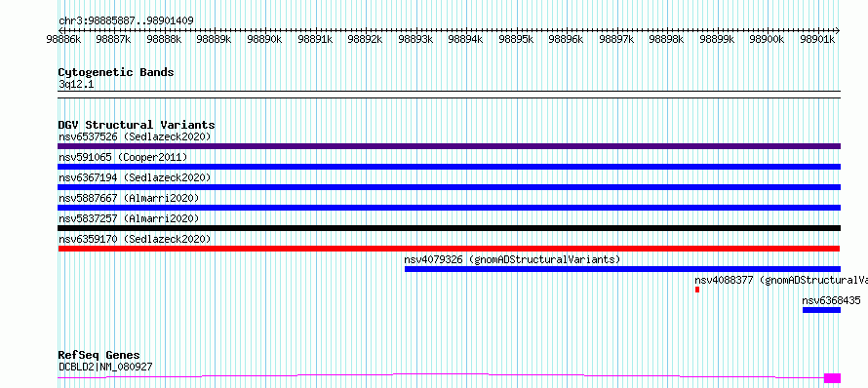Open the nsv5837257 (Almarri2020) variant label
The width and height of the screenshot is (868, 388).
(x=129, y=218)
